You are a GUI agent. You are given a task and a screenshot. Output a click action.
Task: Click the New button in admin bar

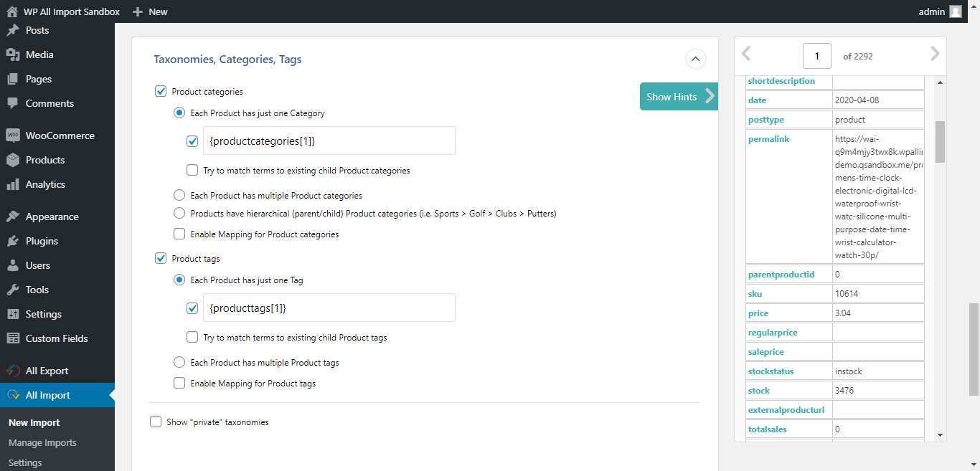coord(158,11)
